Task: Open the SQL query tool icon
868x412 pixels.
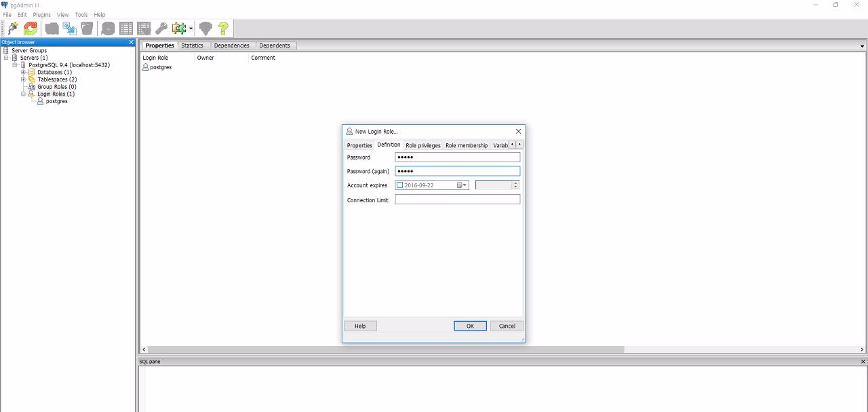Action: click(108, 29)
